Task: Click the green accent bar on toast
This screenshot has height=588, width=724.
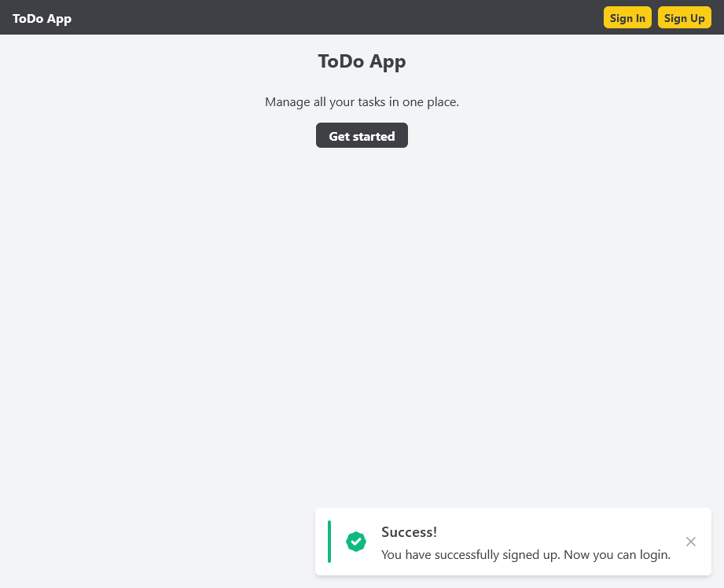Action: click(329, 542)
